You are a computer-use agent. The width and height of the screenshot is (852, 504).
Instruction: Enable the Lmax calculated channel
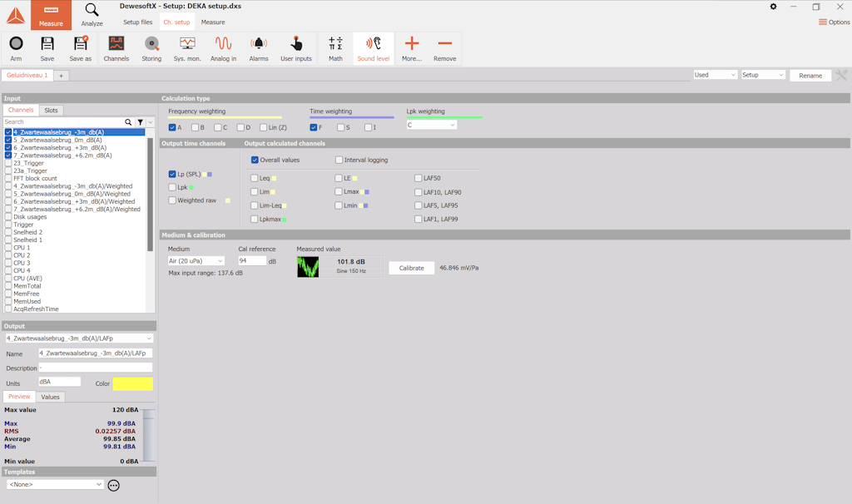[x=339, y=192]
